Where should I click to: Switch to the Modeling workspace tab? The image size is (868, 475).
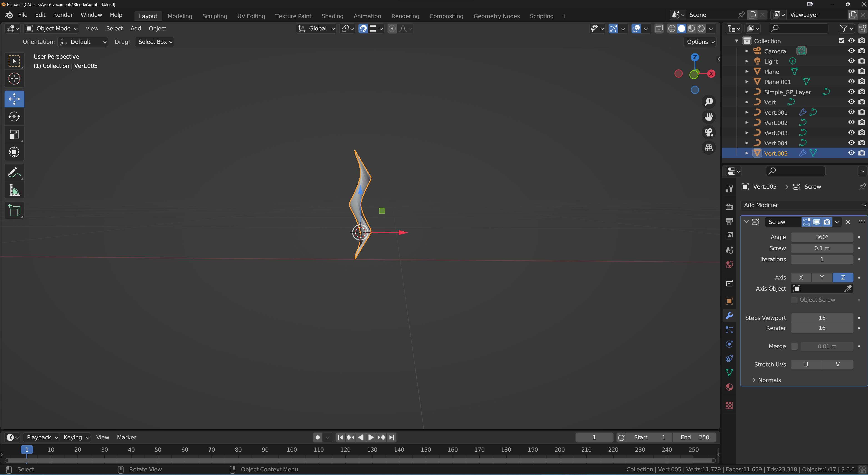tap(180, 16)
